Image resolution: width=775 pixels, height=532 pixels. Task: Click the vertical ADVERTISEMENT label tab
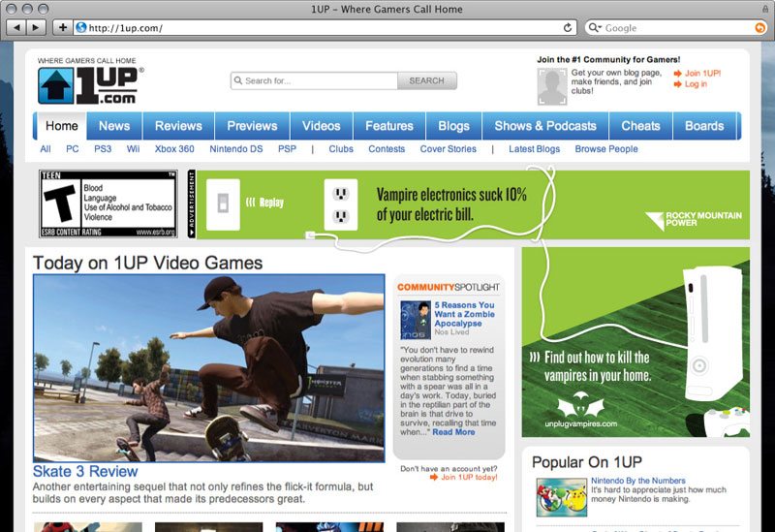192,203
